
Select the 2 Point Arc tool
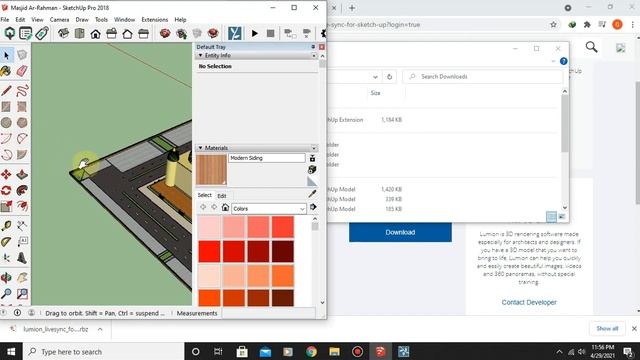tap(22, 139)
